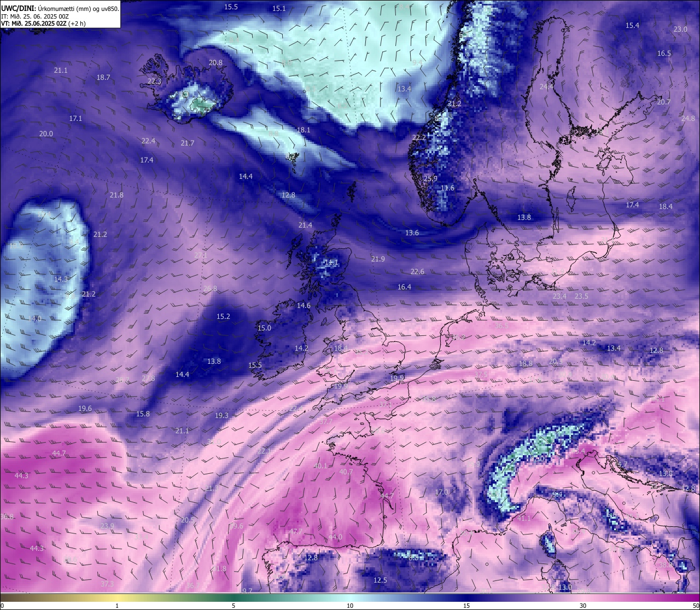700x610 pixels.
Task: Select the '24.8' value label
Action: [688, 118]
